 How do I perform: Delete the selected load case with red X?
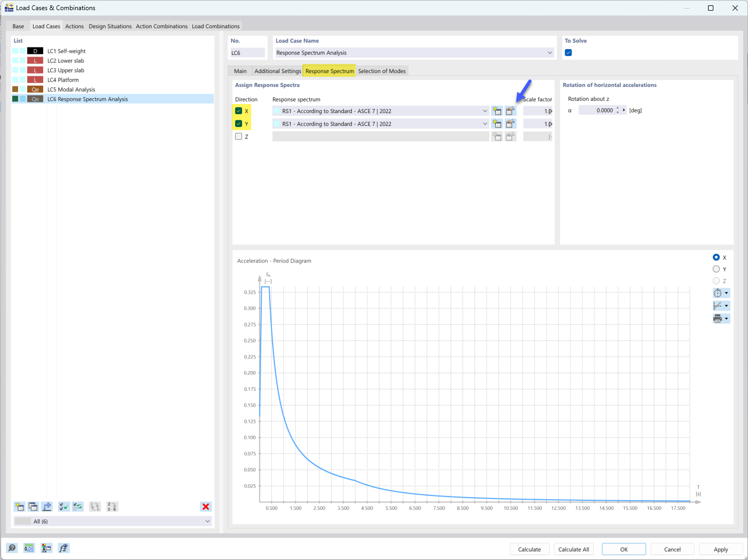tap(206, 507)
